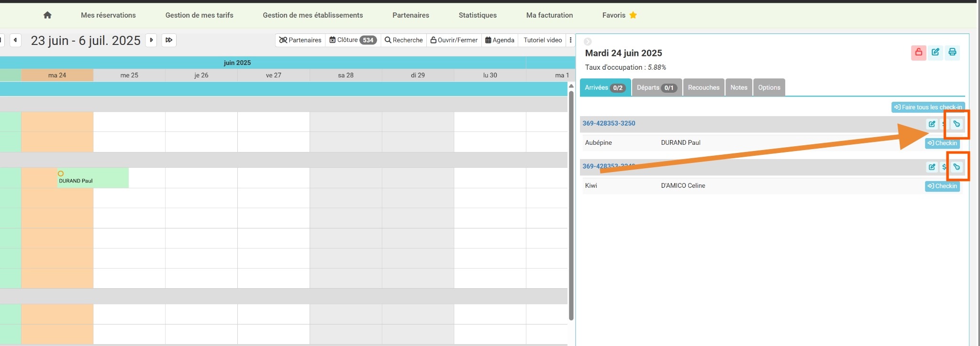Click Ouvrir/Fermer padlock button
Image resolution: width=980 pixels, height=346 pixels.
[x=454, y=40]
